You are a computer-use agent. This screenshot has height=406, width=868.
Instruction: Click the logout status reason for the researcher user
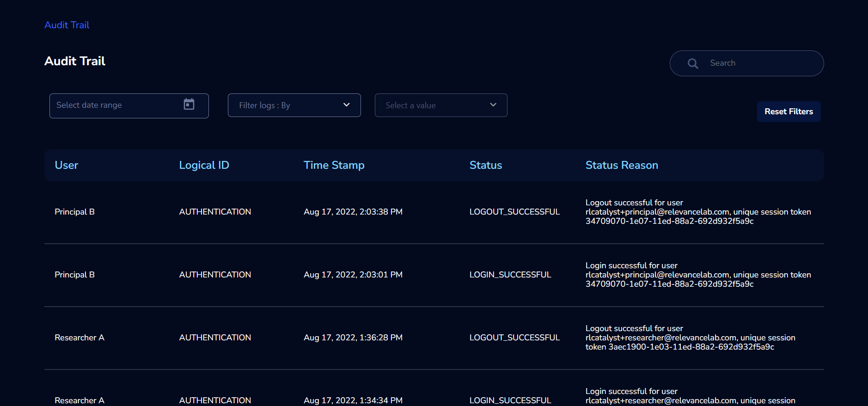691,338
